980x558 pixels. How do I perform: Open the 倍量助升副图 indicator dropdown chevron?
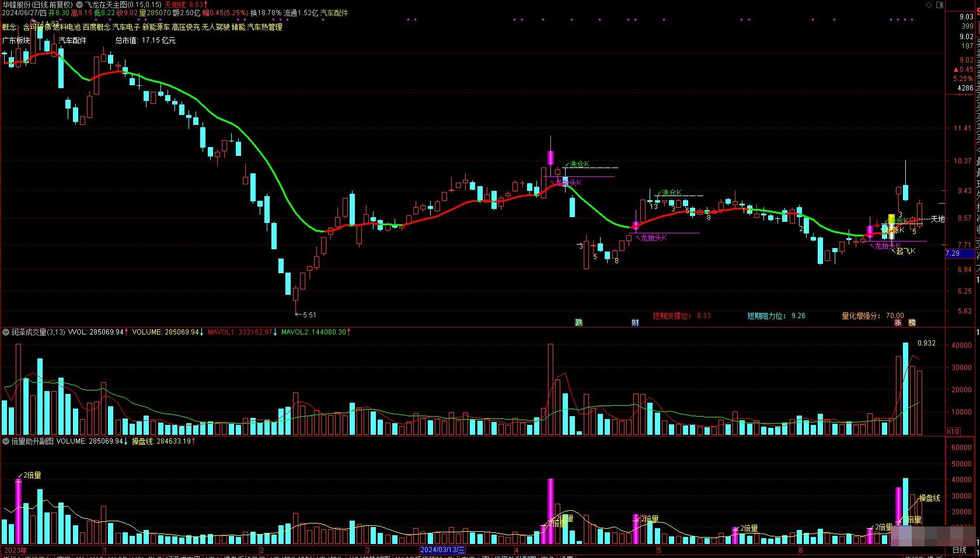click(7, 441)
